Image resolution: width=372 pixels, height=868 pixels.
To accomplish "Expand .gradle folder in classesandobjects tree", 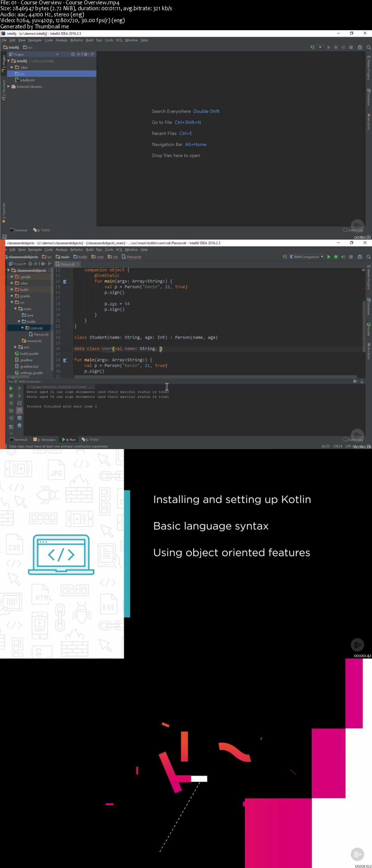I will click(x=12, y=277).
